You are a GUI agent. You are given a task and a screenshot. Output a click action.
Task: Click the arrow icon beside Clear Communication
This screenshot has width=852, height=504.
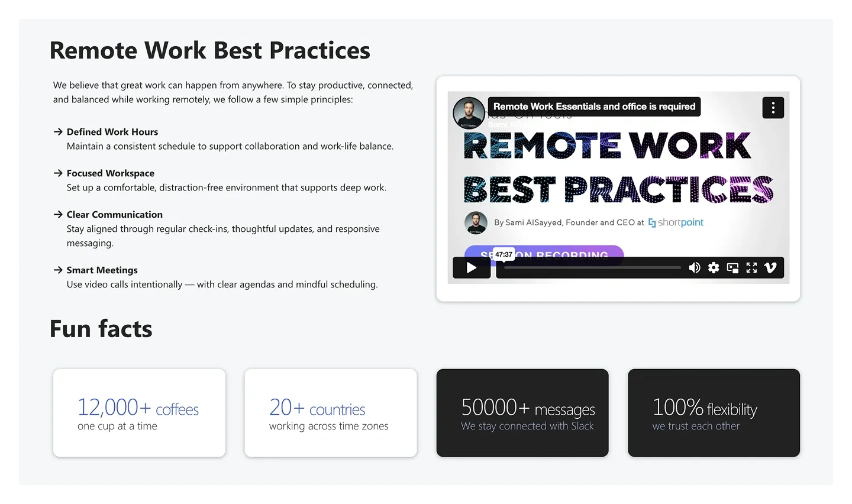(58, 215)
